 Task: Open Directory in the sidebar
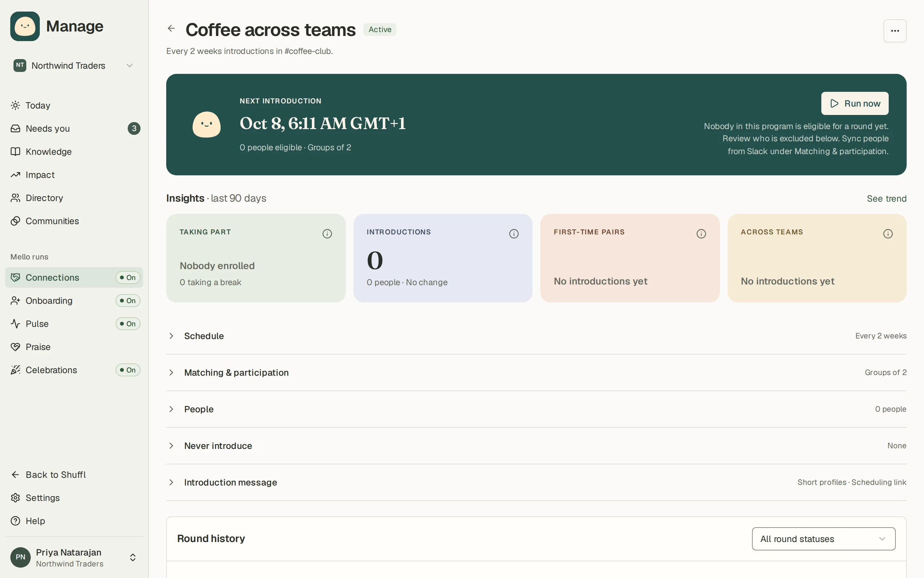pyautogui.click(x=74, y=198)
